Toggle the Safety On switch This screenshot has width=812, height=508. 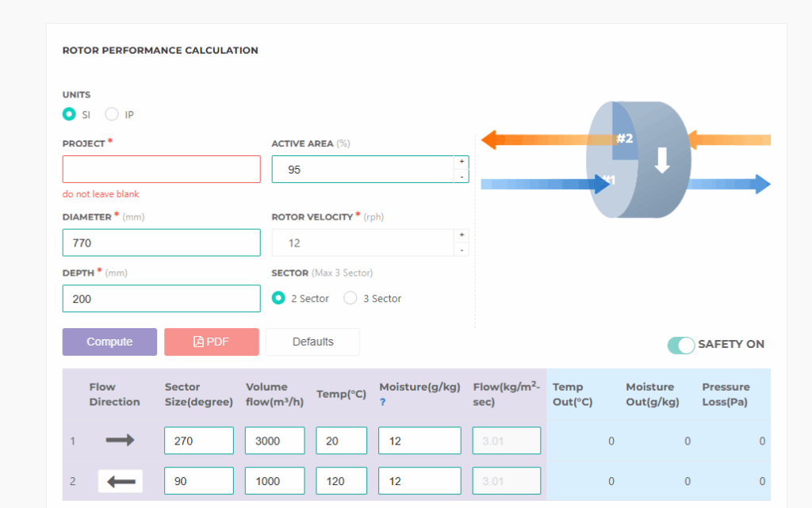coord(680,345)
